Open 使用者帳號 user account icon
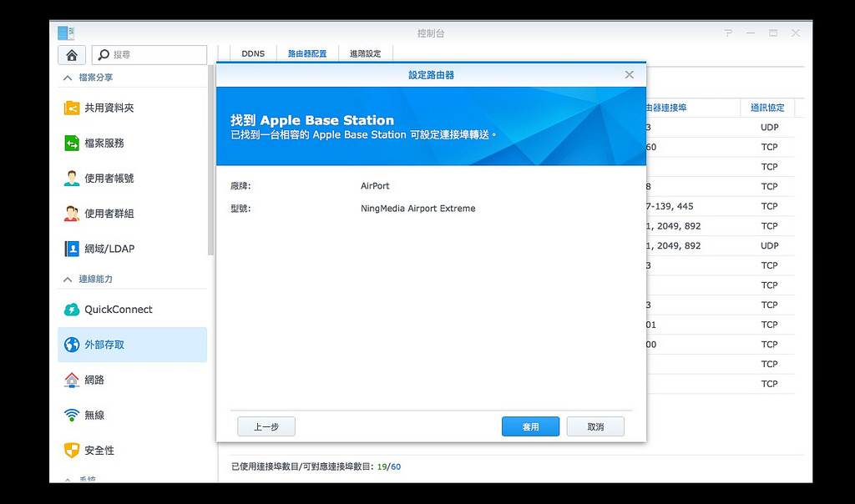 (72, 179)
